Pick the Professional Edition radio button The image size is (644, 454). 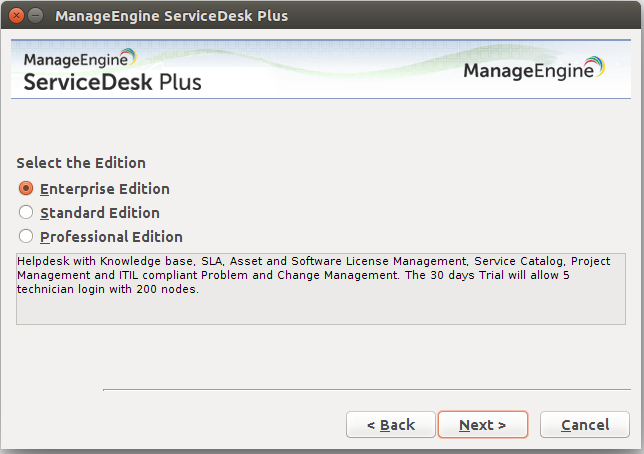tap(26, 237)
